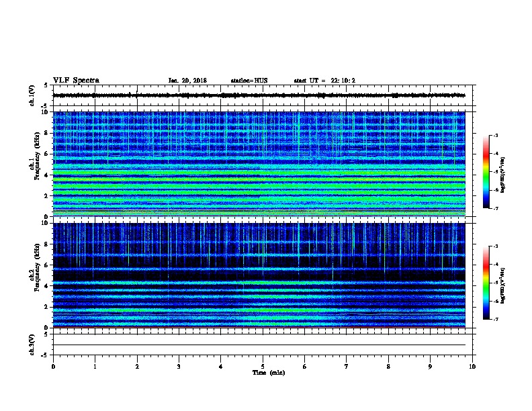Click time axis tick label "6"
This screenshot has height=411, width=532.
(305, 367)
